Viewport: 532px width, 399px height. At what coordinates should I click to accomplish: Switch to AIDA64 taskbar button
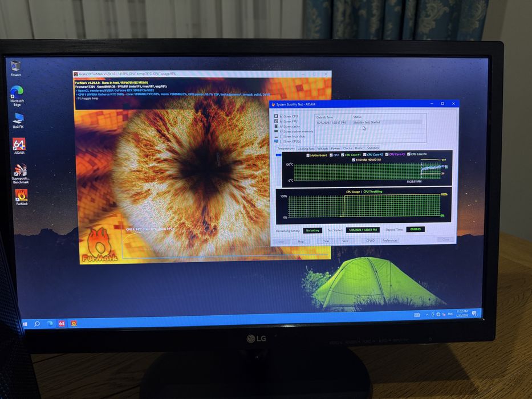62,324
